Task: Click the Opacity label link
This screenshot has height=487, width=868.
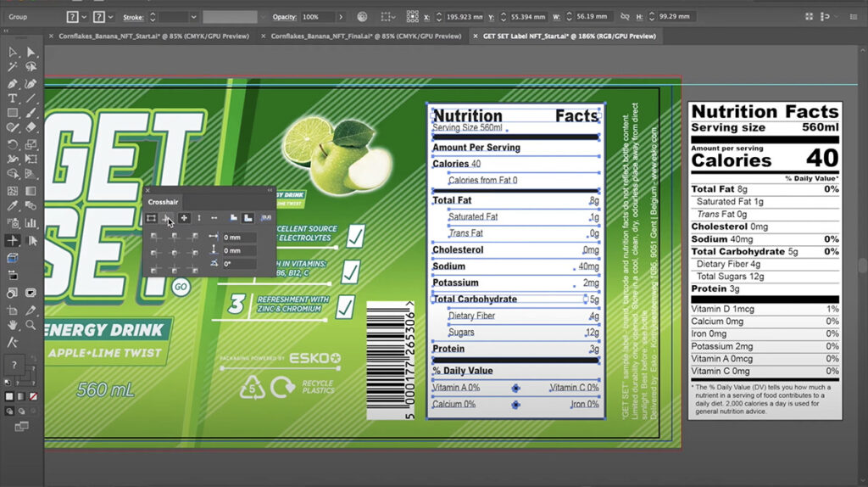Action: (x=285, y=17)
